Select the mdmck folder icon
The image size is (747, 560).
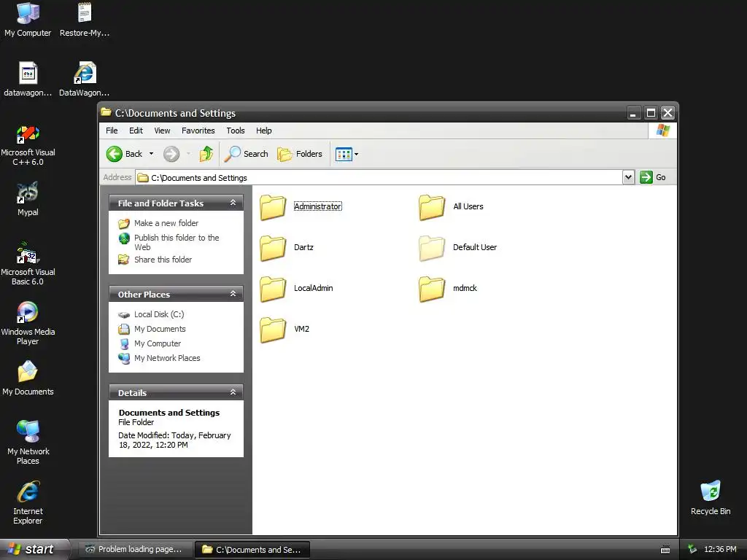tap(432, 289)
